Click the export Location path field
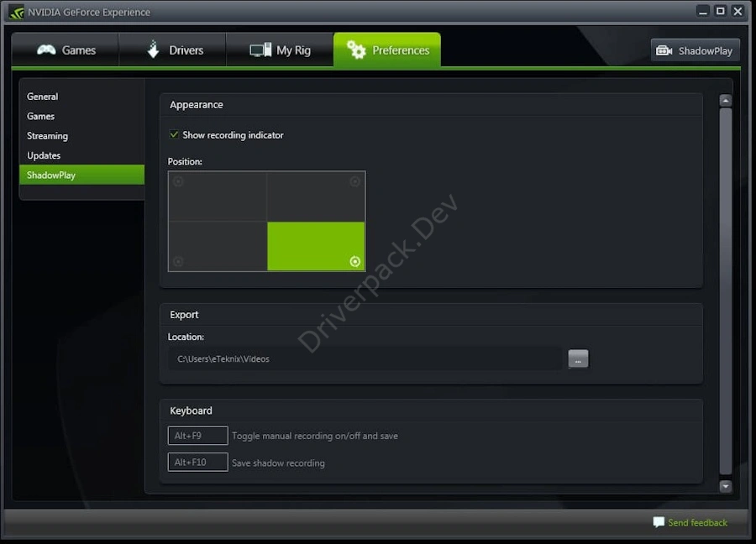Image resolution: width=756 pixels, height=544 pixels. coord(365,359)
